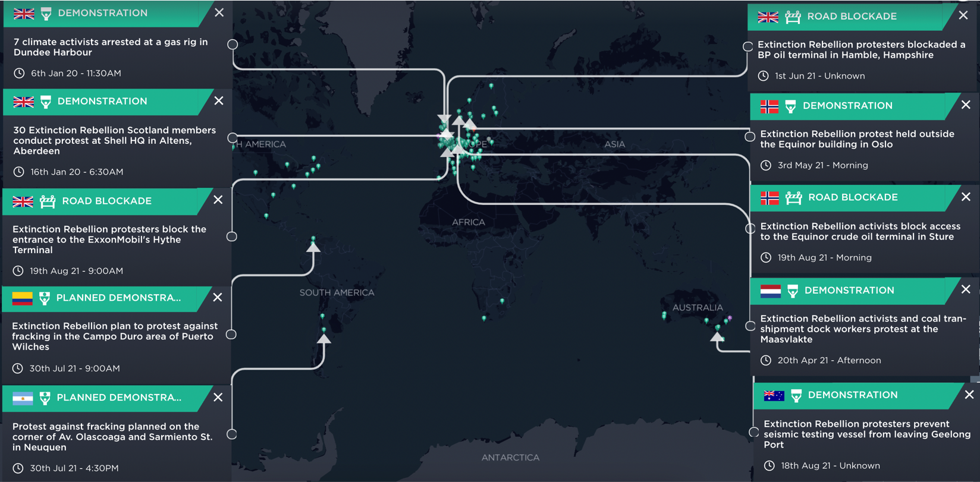Click demonstration icon on Shell HQ Aberdeen card

pyautogui.click(x=46, y=102)
